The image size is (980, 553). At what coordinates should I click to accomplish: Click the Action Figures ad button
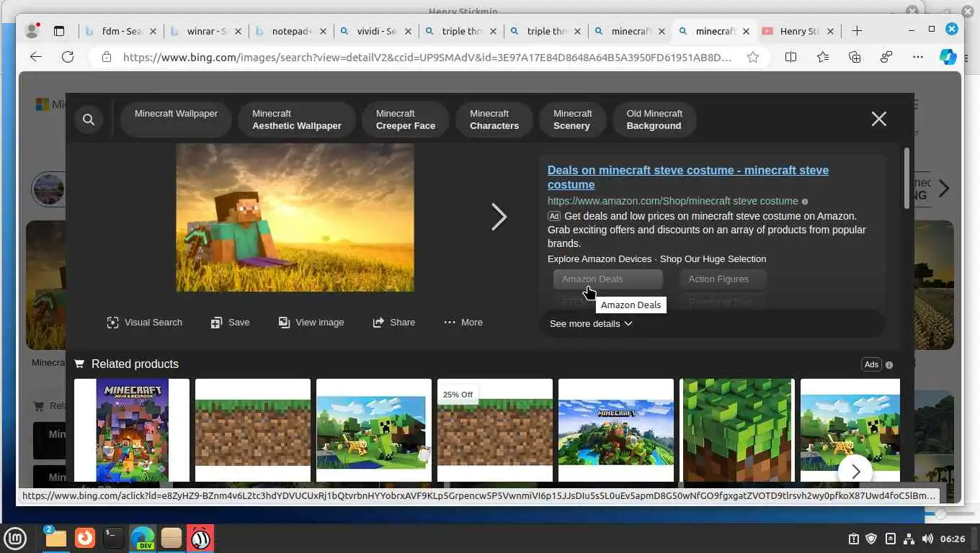point(723,279)
